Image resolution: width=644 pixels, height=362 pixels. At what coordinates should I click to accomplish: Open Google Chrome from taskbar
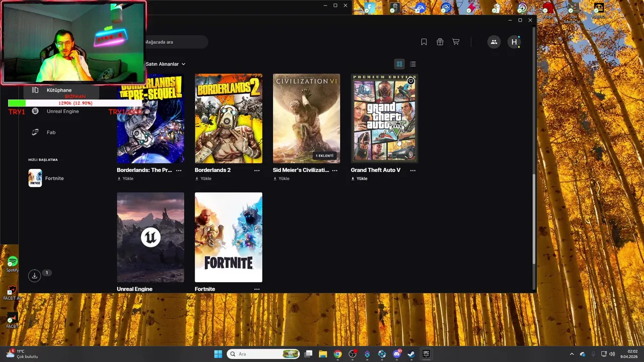[338, 354]
